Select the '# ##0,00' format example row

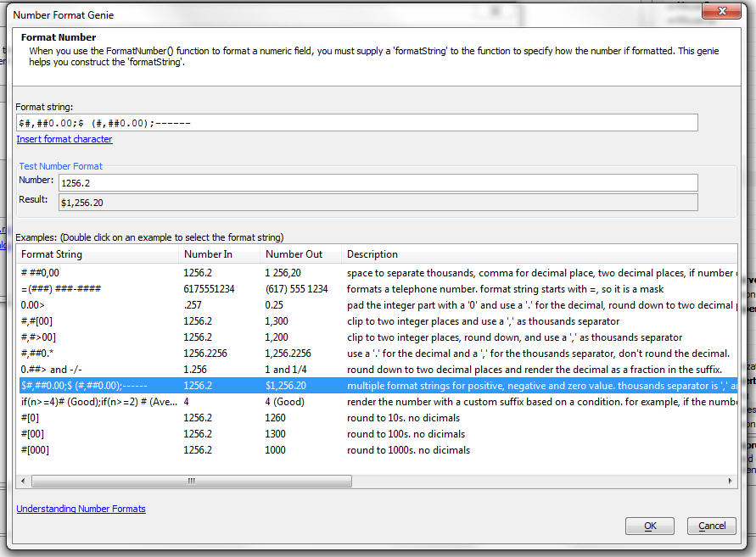(x=377, y=273)
